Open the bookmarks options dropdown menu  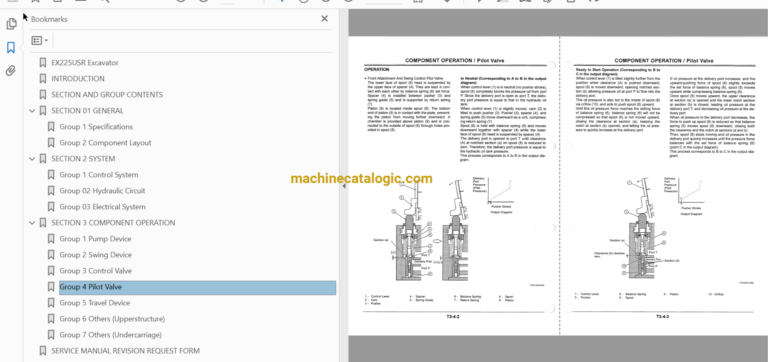pyautogui.click(x=40, y=41)
